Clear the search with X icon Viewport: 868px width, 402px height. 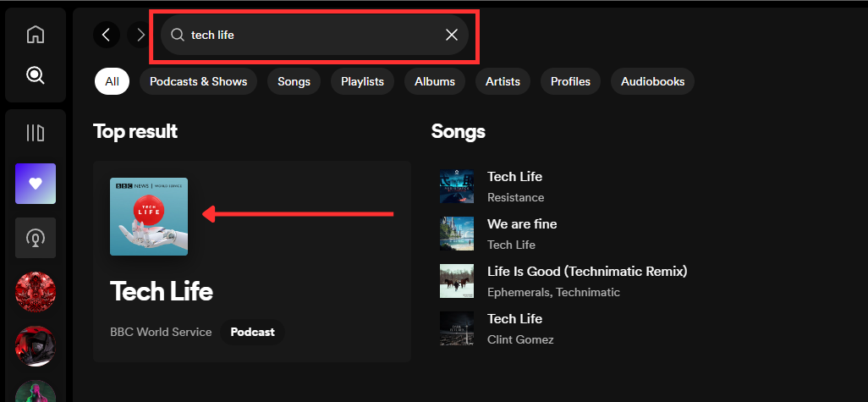(x=452, y=35)
